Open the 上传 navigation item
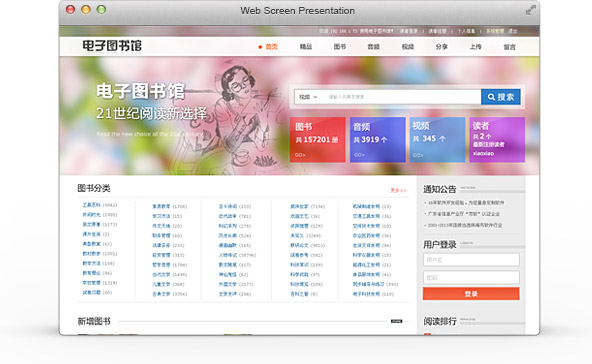592x364 pixels. point(475,47)
